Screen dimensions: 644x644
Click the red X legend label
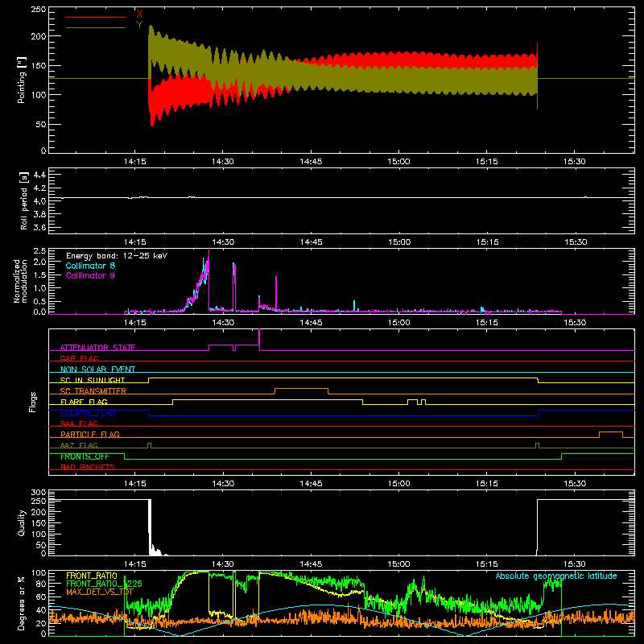click(x=139, y=14)
